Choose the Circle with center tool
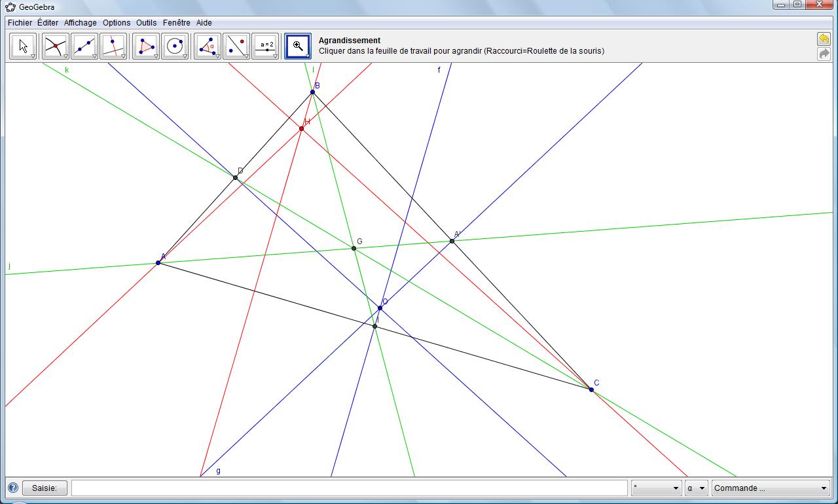The width and height of the screenshot is (838, 504). [175, 46]
